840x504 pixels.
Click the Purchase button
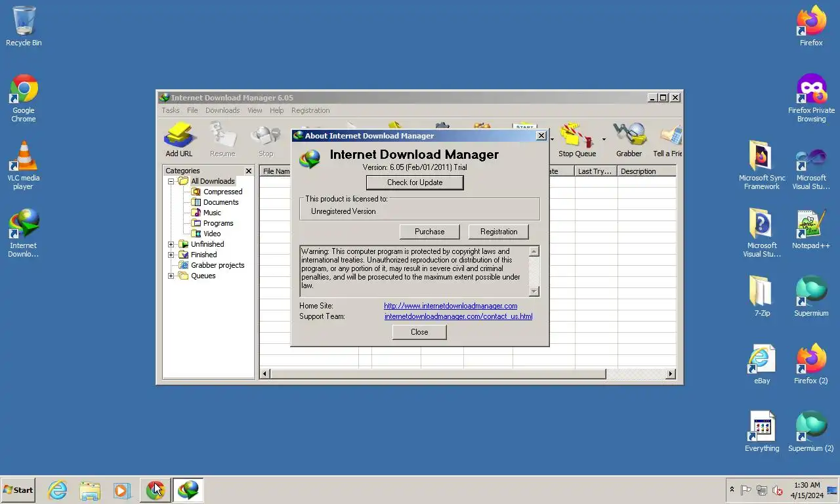(x=430, y=232)
